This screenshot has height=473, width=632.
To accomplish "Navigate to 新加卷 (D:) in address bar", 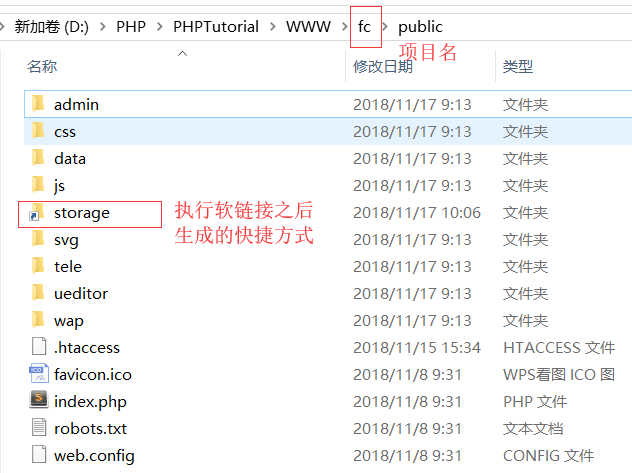I will [x=52, y=27].
